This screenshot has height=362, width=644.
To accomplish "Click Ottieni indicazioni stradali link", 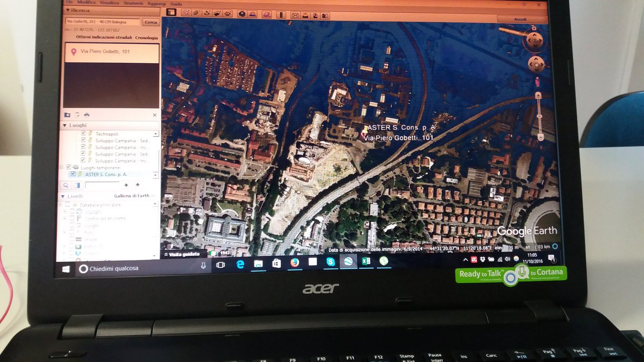I will (103, 38).
